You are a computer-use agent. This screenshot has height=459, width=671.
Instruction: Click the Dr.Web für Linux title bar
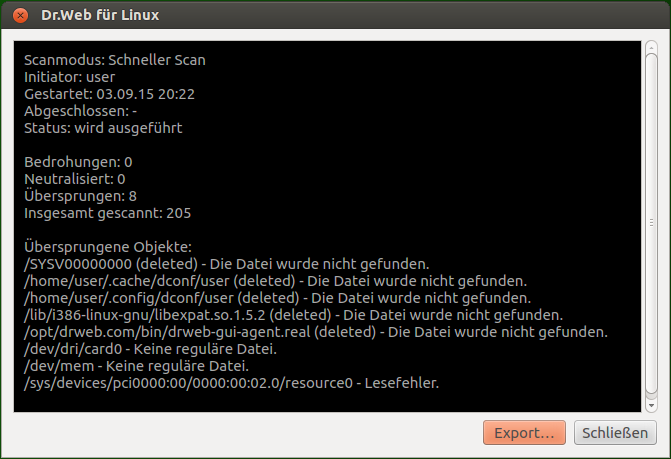[x=336, y=15]
